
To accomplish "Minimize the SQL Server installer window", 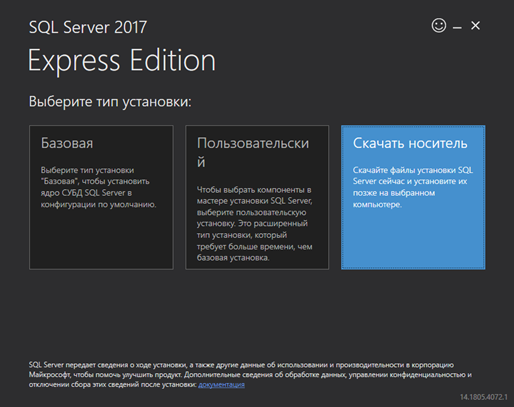I will 457,27.
